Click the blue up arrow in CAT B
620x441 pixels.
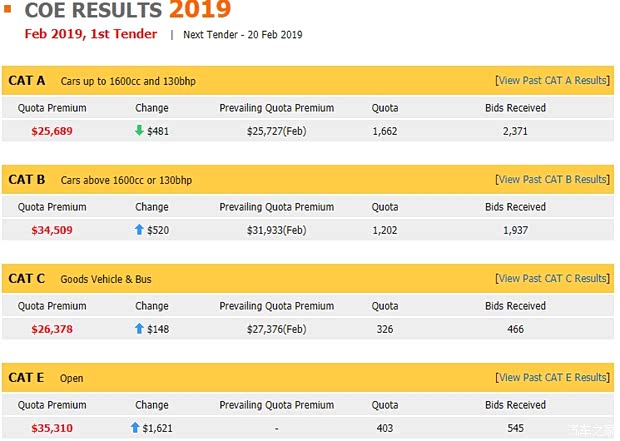[139, 229]
